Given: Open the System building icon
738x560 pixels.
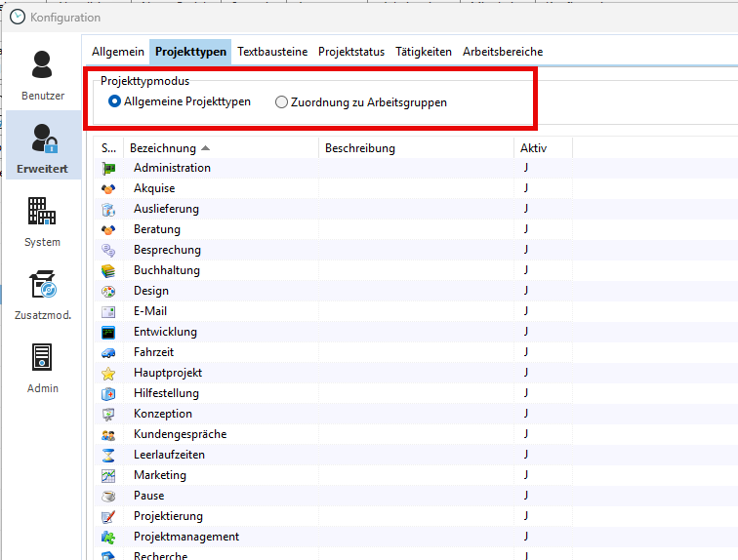Looking at the screenshot, I should pyautogui.click(x=43, y=220).
